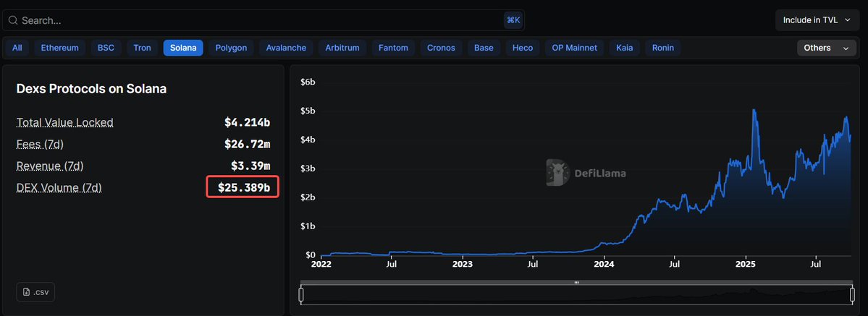This screenshot has width=868, height=316.
Task: Click the chart range slider top grip
Action: 576,282
